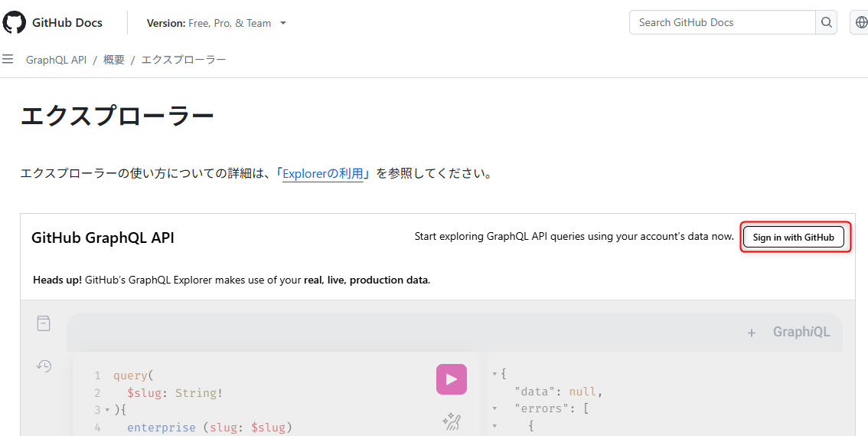Click the Search GitHub Docs field

point(723,23)
